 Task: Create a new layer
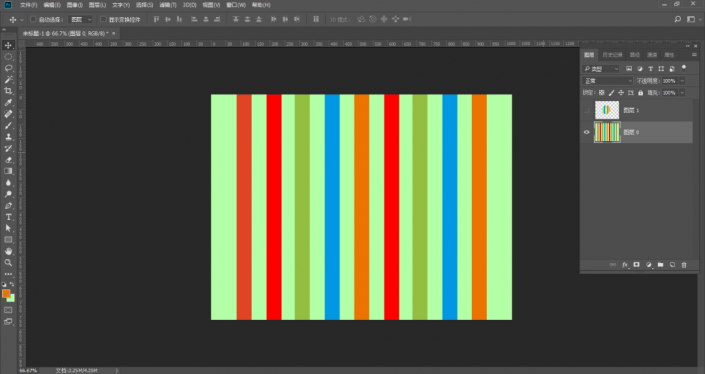[672, 265]
